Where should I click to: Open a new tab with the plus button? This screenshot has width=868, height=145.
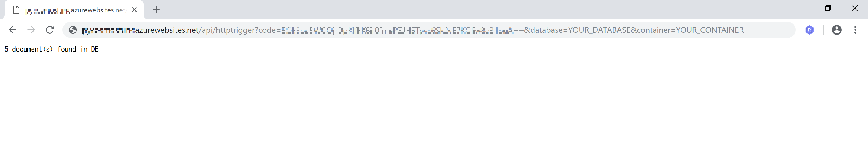coord(156,10)
